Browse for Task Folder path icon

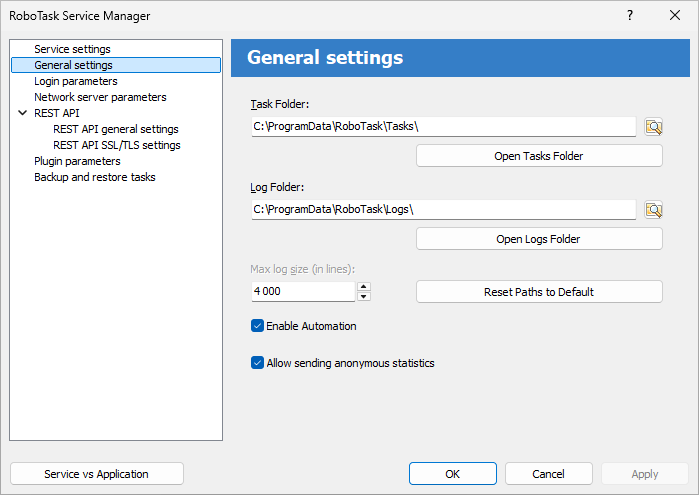tap(654, 127)
